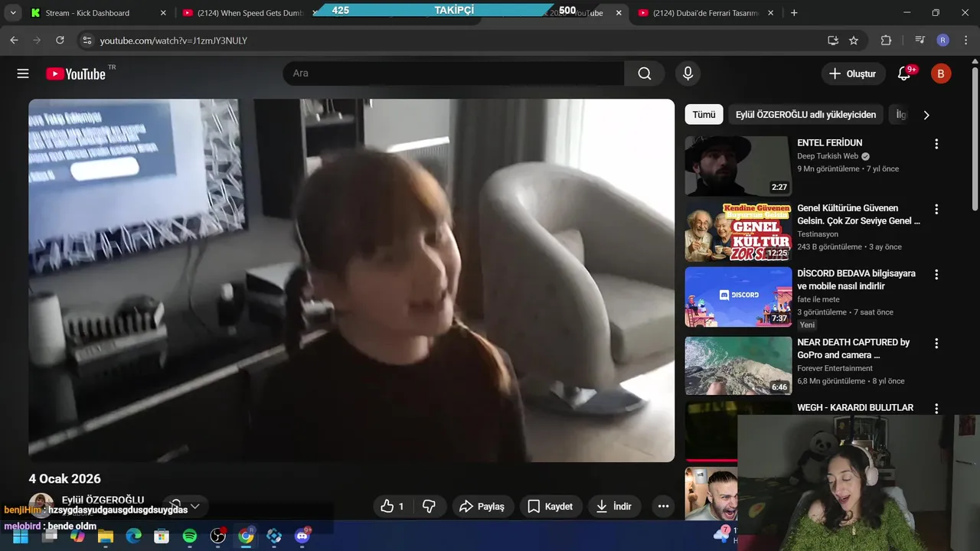Open the Windows Start button
Screen dimensions: 980x551
point(20,536)
